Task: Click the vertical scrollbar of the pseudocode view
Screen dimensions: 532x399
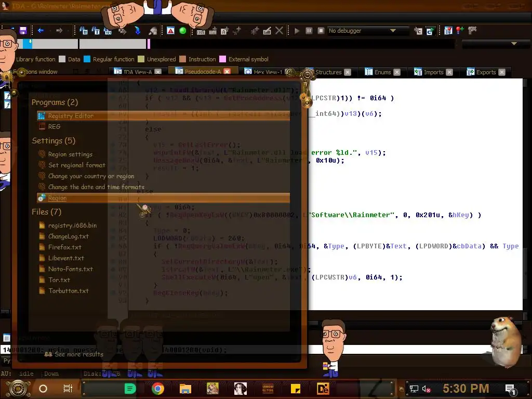Action: (526, 194)
